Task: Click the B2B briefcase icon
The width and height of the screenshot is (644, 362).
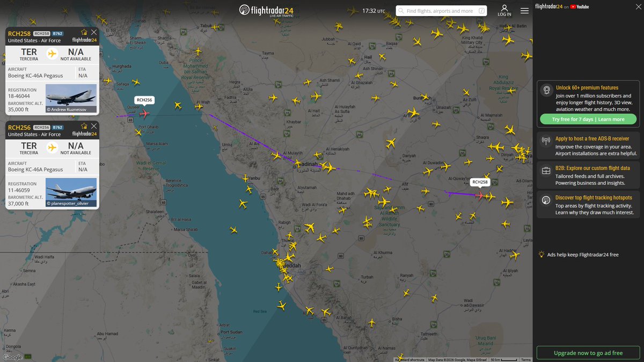Action: (x=546, y=171)
